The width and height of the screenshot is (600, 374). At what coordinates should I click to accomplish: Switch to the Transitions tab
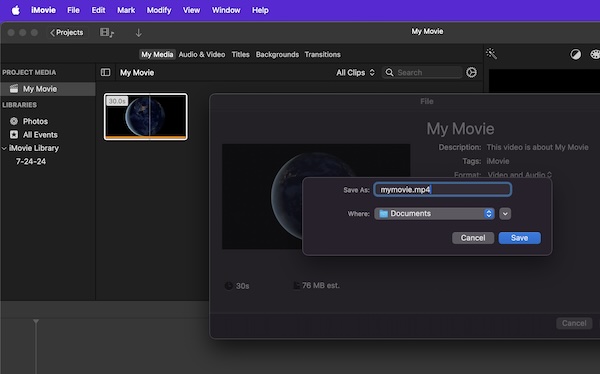click(322, 54)
